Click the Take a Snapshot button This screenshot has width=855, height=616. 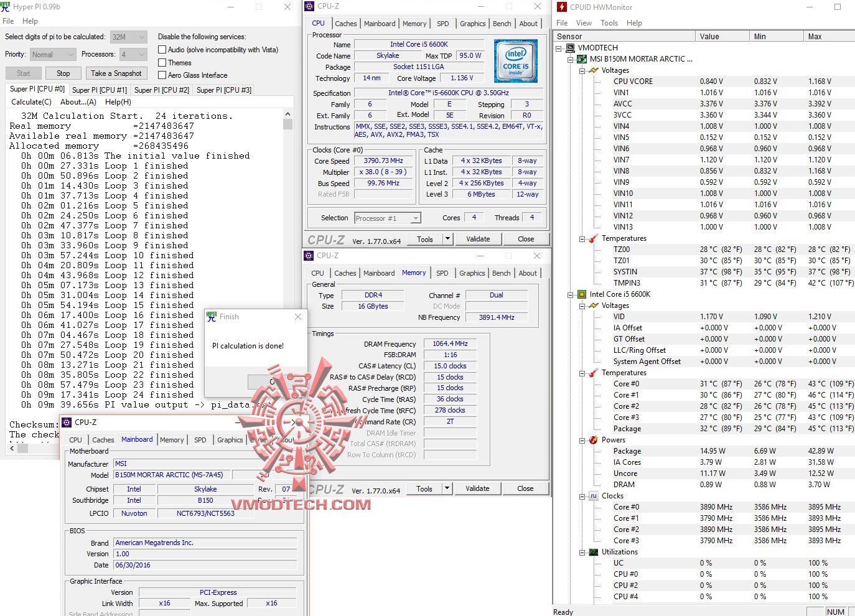click(116, 73)
